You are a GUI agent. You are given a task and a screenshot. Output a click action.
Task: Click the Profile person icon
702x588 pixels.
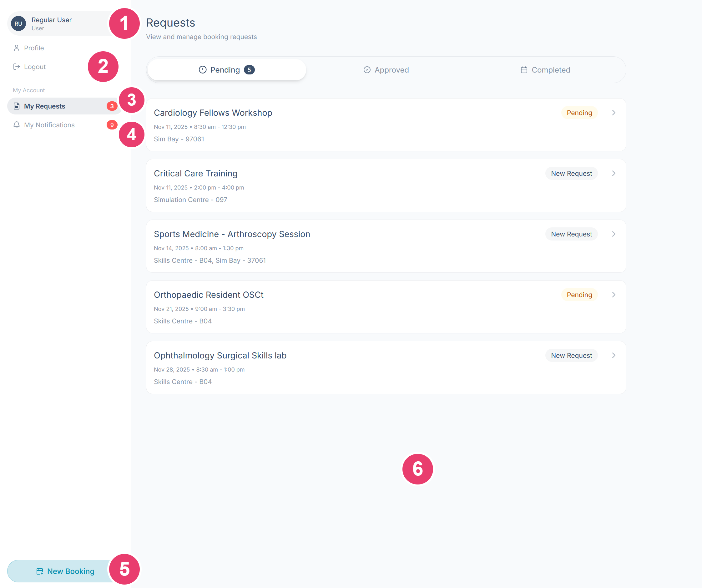(x=16, y=48)
